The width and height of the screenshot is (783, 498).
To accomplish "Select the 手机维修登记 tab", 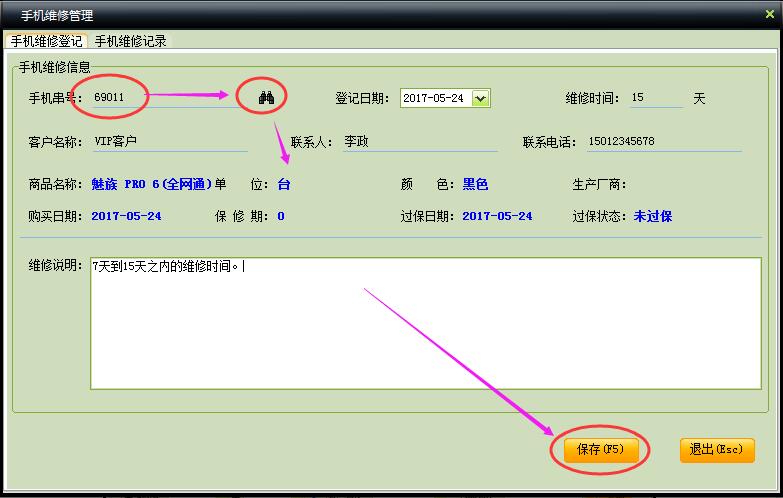I will [x=46, y=41].
